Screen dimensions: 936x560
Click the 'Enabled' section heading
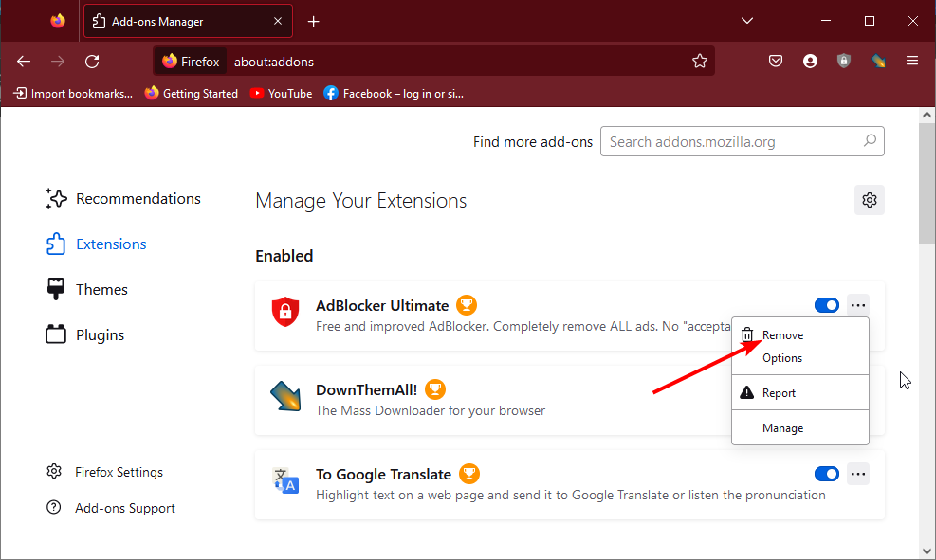[284, 256]
